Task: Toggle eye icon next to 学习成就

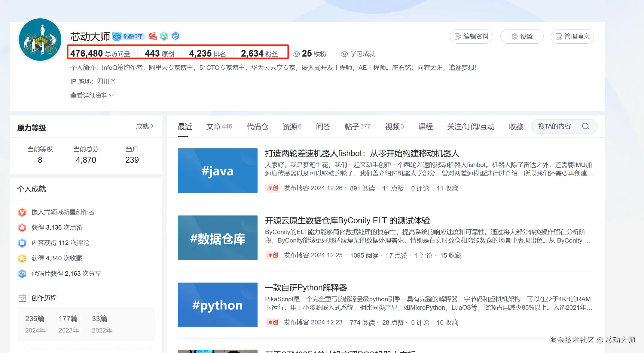Action: coord(344,54)
